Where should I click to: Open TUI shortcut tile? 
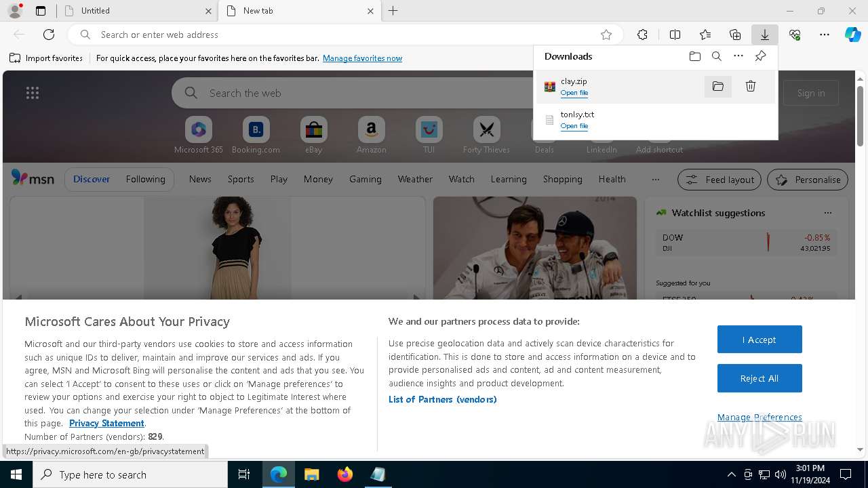click(429, 135)
